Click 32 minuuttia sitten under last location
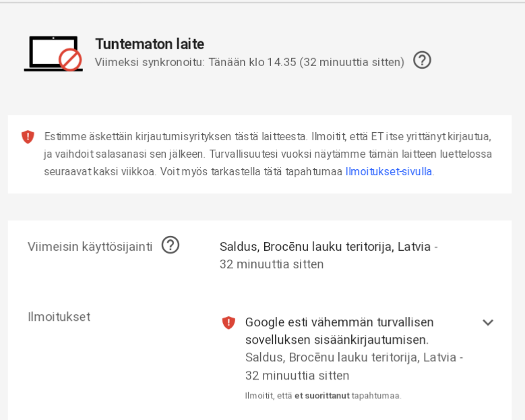525x420 pixels. [x=272, y=264]
